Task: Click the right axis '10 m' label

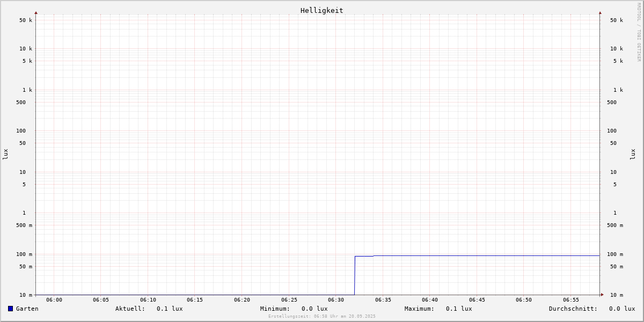Action: 617,295
